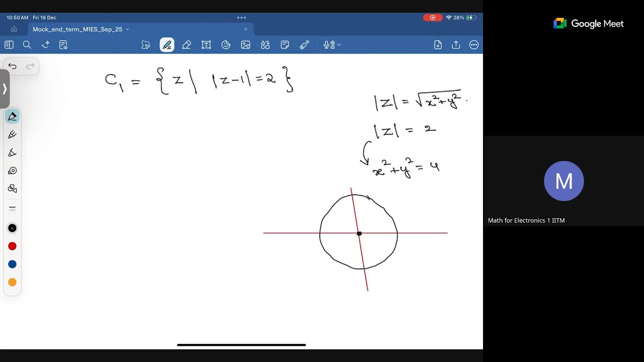Expand the microphone options chevron
The height and width of the screenshot is (362, 644).
point(339,45)
